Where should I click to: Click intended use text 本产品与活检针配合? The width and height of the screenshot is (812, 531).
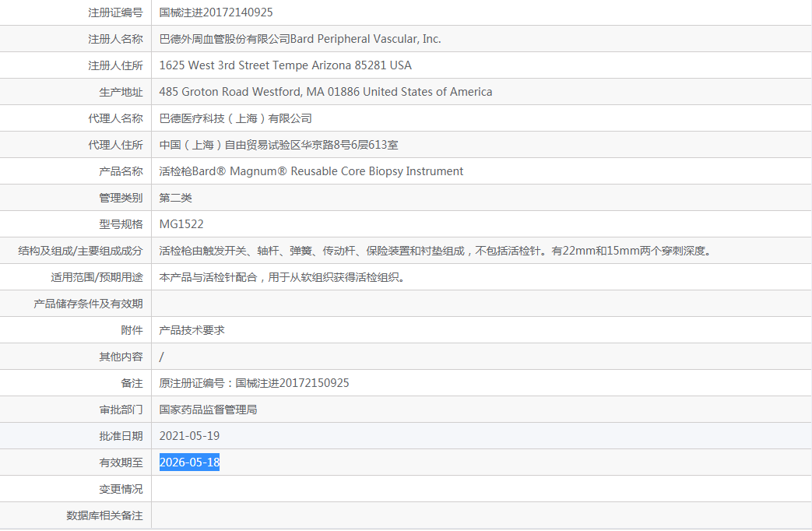click(x=283, y=277)
